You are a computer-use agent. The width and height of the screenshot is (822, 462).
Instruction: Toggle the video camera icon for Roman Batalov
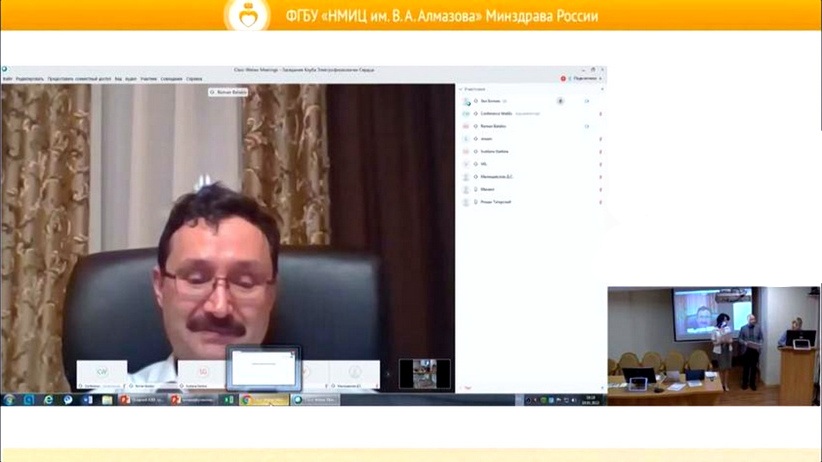pyautogui.click(x=587, y=127)
